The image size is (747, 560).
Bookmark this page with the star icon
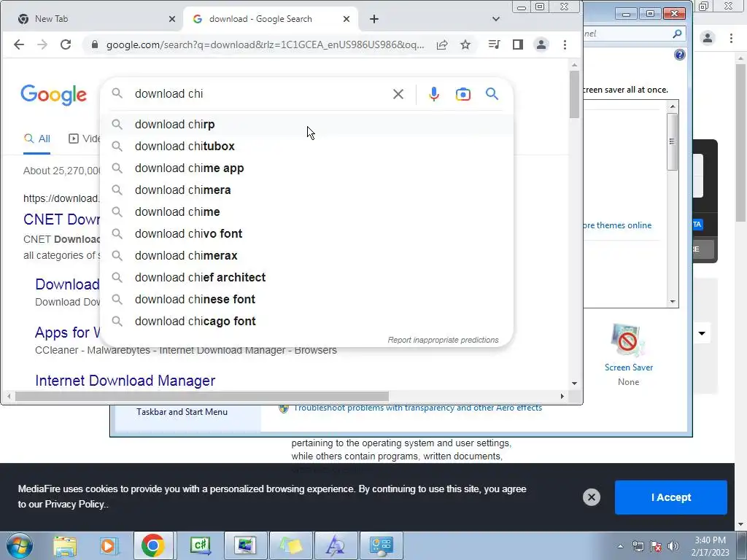click(465, 44)
